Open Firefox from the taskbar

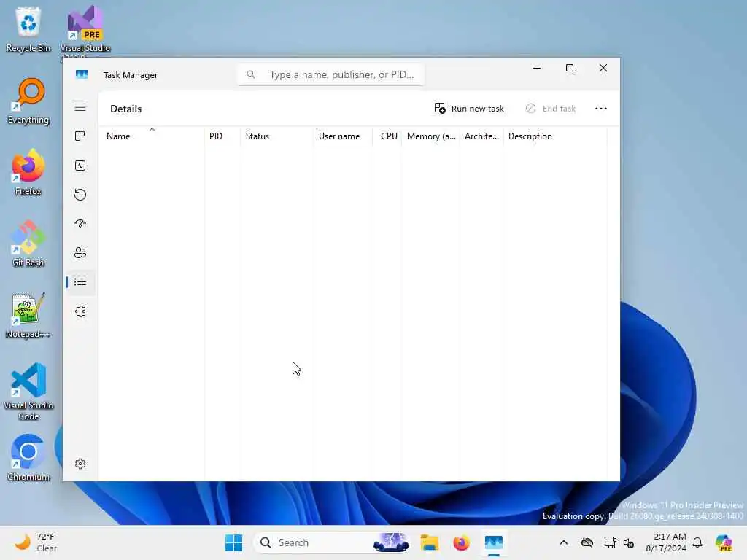[x=461, y=542]
